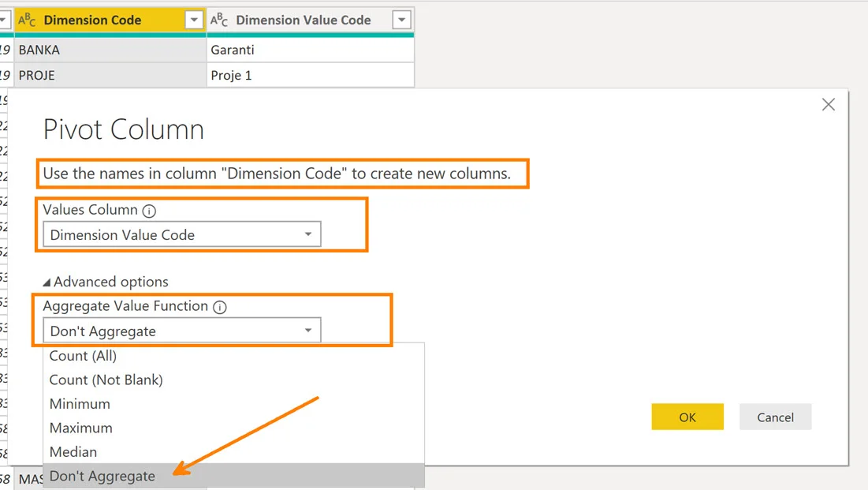
Task: Open the Aggregate Value Function dropdown
Action: pos(182,331)
